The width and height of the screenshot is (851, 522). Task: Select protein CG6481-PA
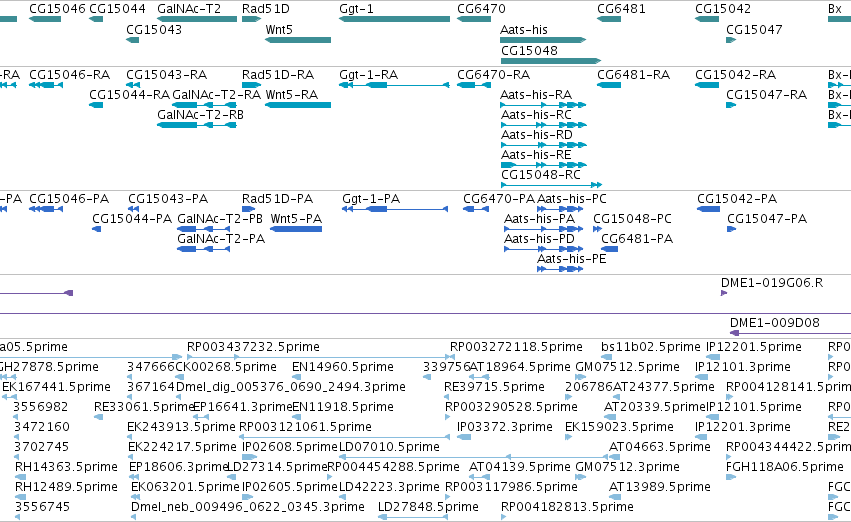[x=637, y=239]
